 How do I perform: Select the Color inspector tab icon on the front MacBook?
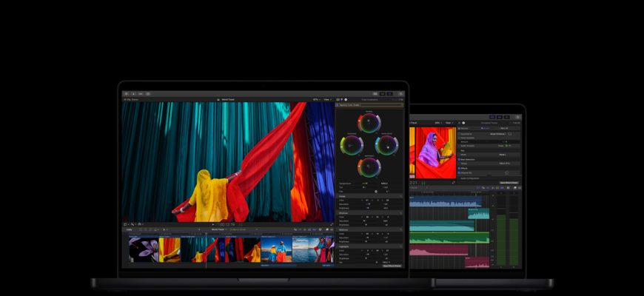pyautogui.click(x=342, y=99)
